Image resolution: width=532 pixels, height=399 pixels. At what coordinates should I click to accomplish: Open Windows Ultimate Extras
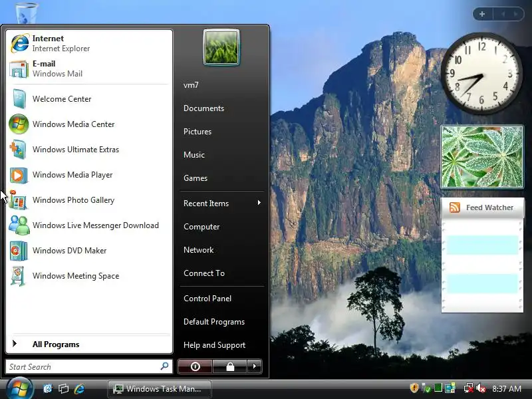point(89,149)
